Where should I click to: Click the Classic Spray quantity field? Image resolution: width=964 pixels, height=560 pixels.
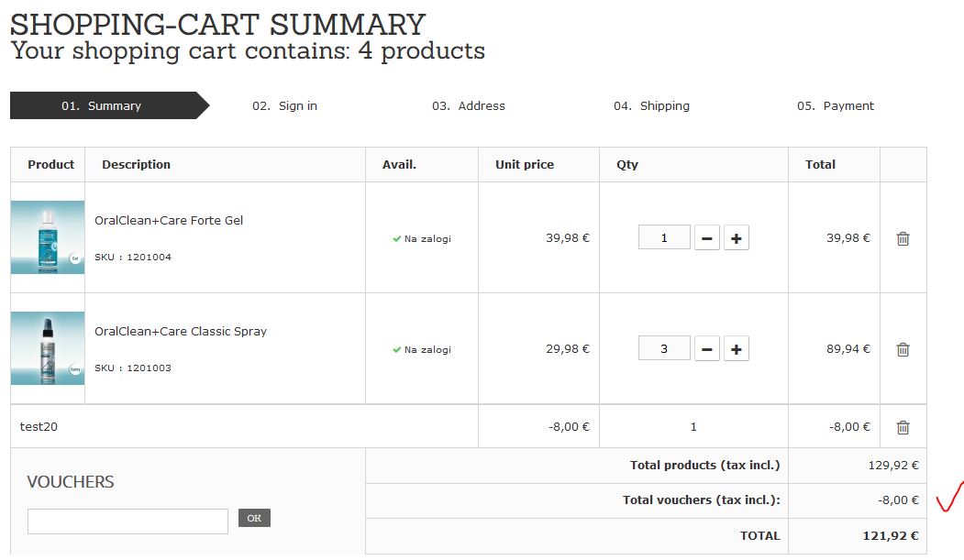click(664, 348)
